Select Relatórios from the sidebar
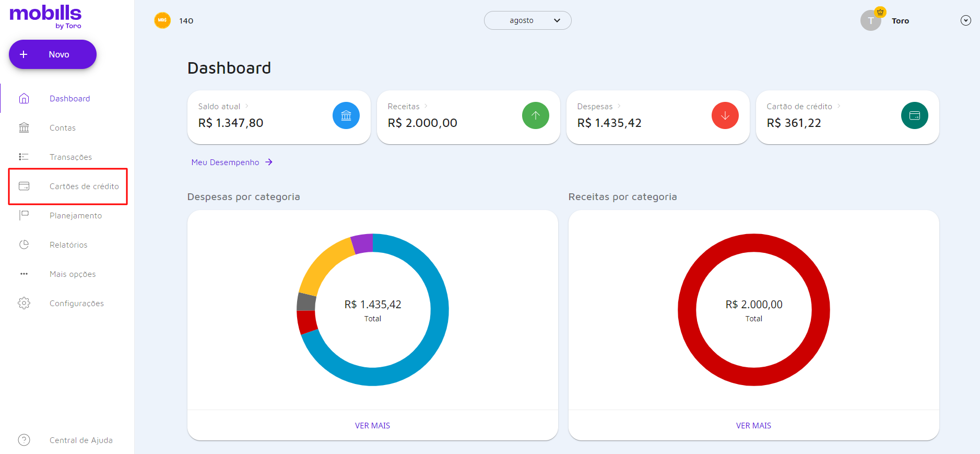This screenshot has width=980, height=454. coord(68,245)
